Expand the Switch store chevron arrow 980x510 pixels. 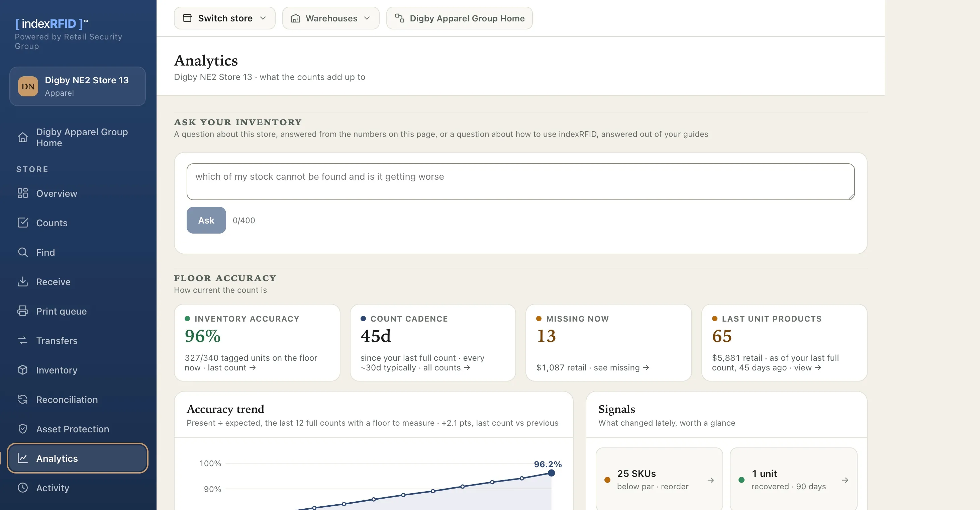point(263,18)
